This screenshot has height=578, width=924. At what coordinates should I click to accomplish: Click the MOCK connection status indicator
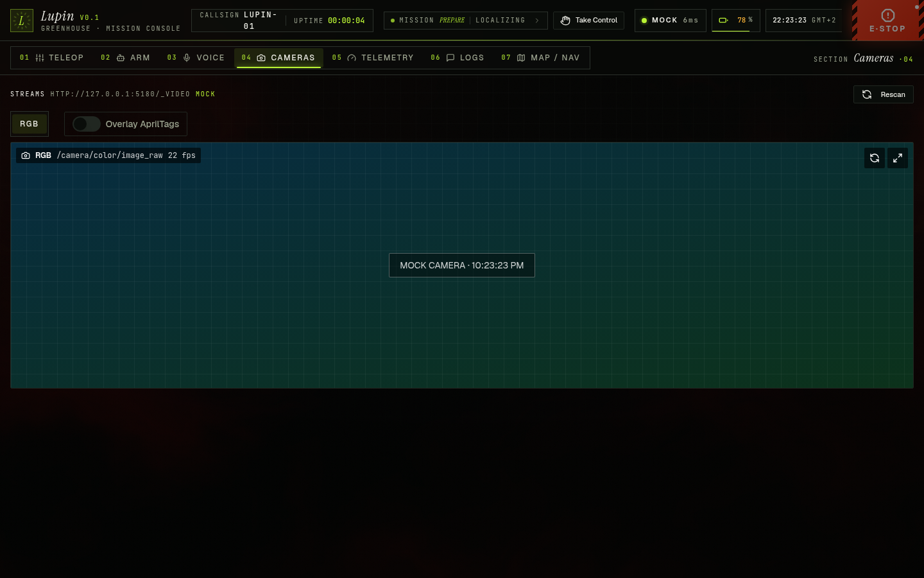point(671,21)
